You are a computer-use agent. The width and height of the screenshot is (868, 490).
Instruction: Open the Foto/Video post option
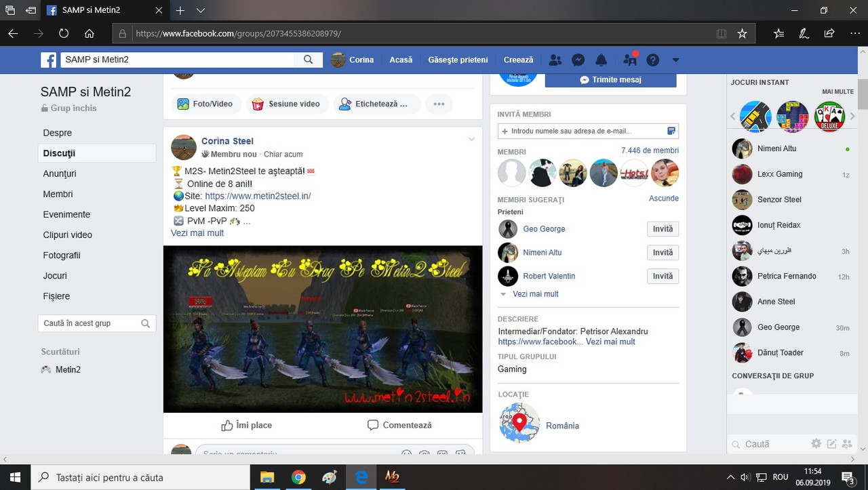205,104
